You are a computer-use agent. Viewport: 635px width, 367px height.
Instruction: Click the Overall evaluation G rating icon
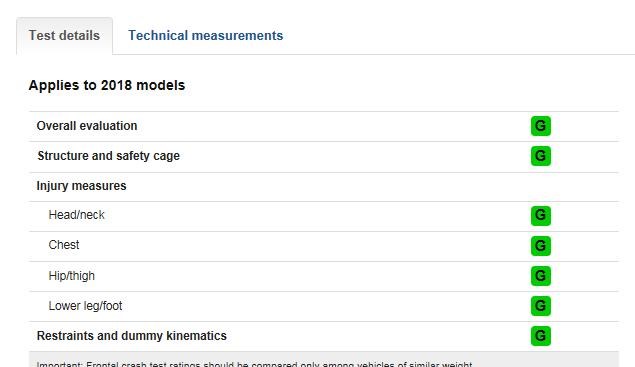pyautogui.click(x=541, y=126)
